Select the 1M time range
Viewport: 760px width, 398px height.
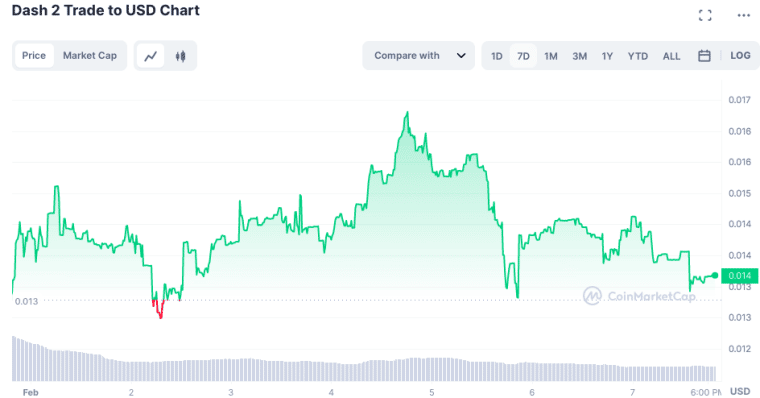pos(551,56)
